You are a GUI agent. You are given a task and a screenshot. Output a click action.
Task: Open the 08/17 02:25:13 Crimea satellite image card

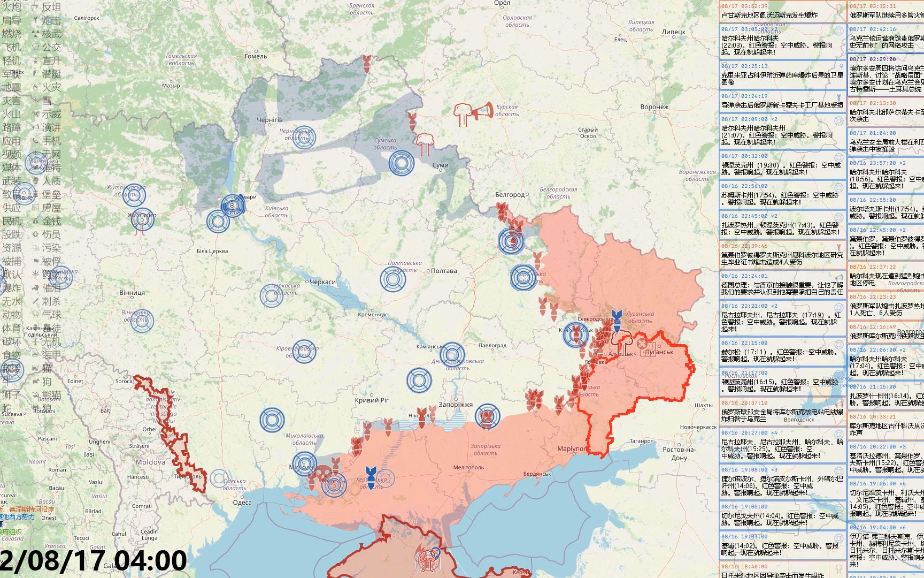point(782,74)
